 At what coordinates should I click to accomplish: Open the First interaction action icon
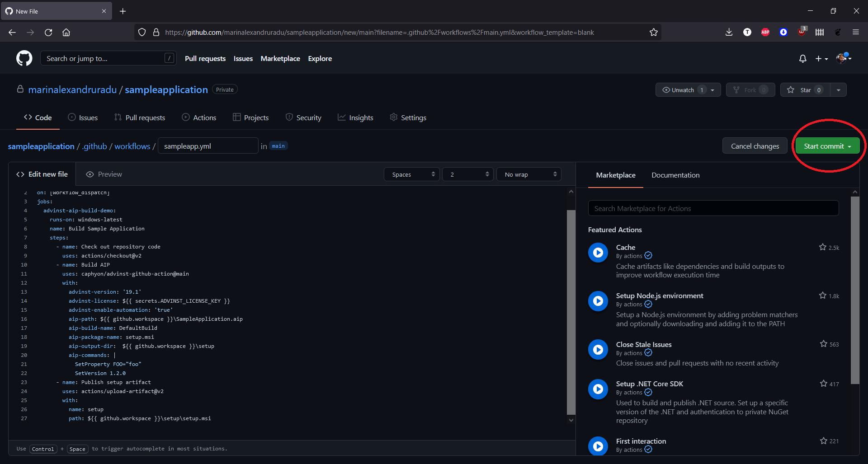pos(598,446)
